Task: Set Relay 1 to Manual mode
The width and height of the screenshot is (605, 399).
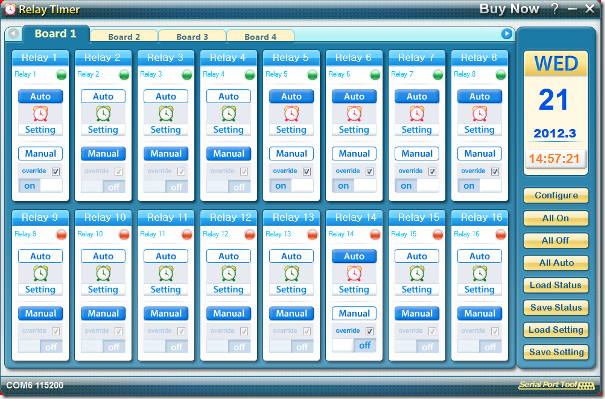Action: point(40,154)
